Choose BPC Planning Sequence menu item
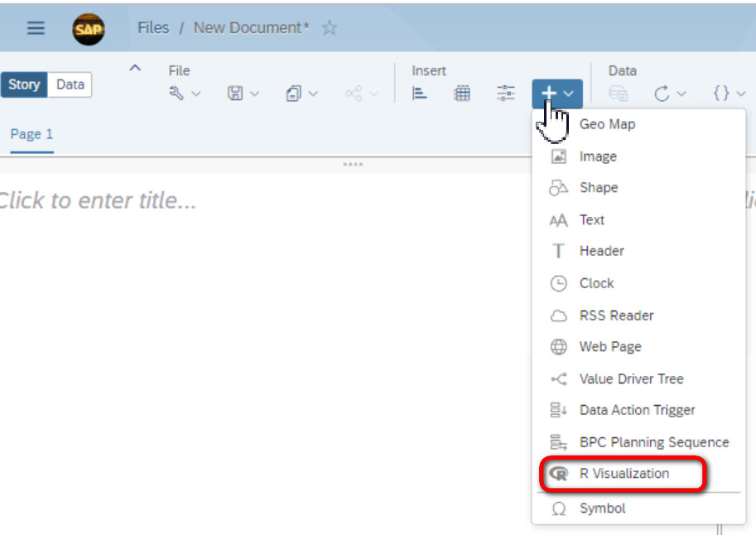Screen dimensions: 756x535 click(639, 442)
